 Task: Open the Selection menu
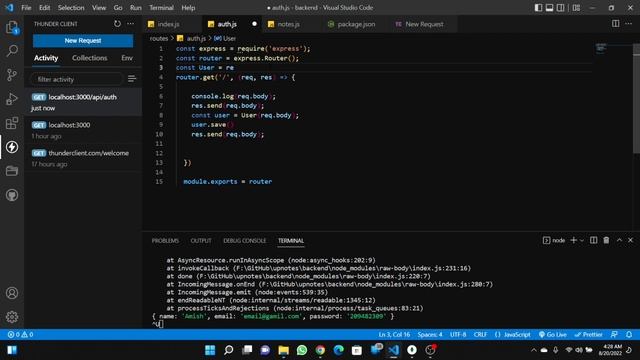coord(71,8)
